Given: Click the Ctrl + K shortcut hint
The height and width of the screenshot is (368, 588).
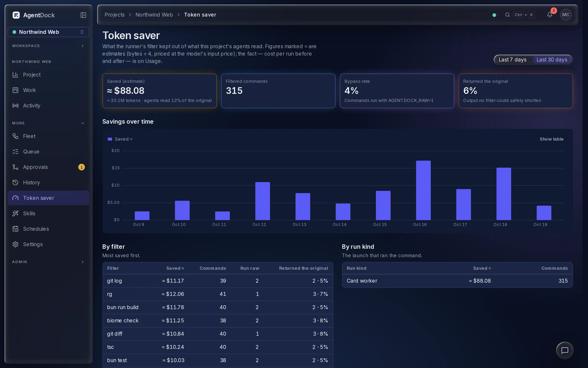Looking at the screenshot, I should click(x=524, y=15).
